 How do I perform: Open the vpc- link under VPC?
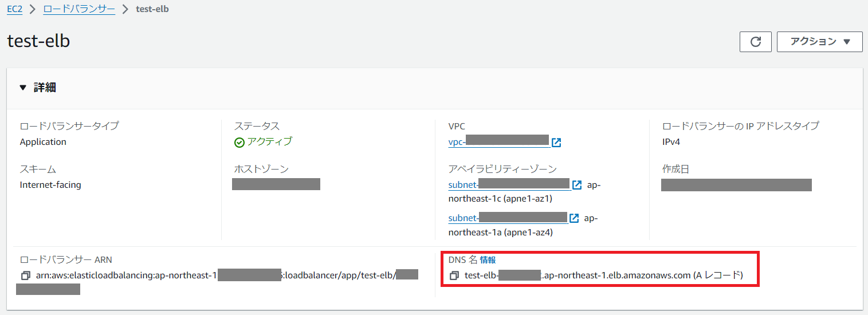tap(498, 142)
